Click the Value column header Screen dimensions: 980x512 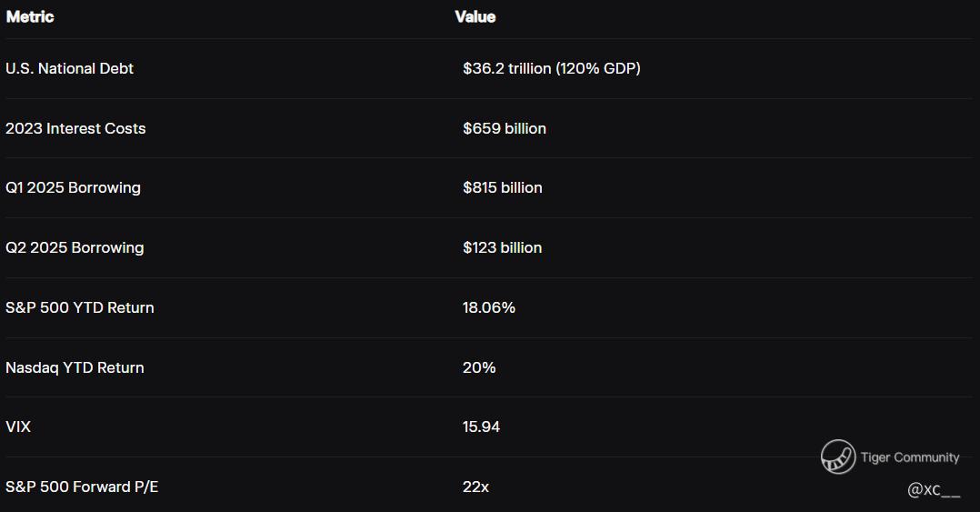(475, 16)
